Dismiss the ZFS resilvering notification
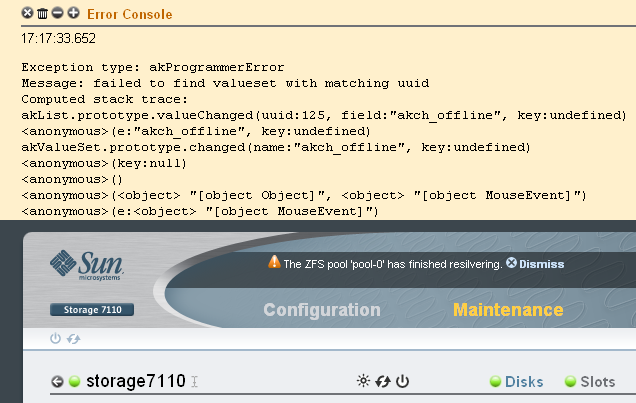 click(535, 264)
